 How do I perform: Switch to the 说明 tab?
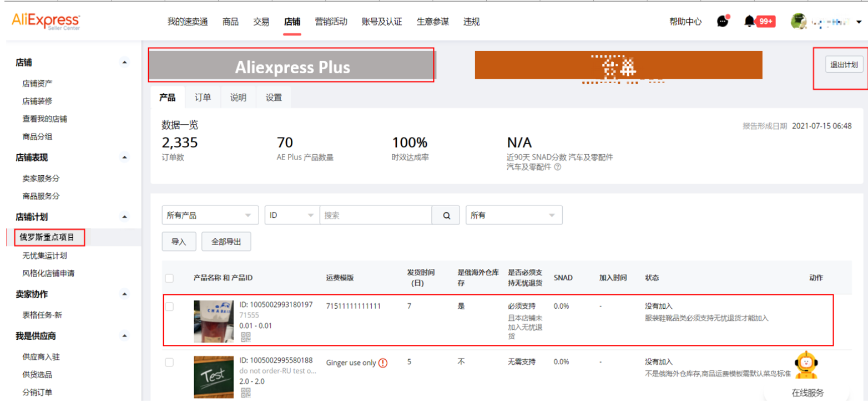(238, 97)
